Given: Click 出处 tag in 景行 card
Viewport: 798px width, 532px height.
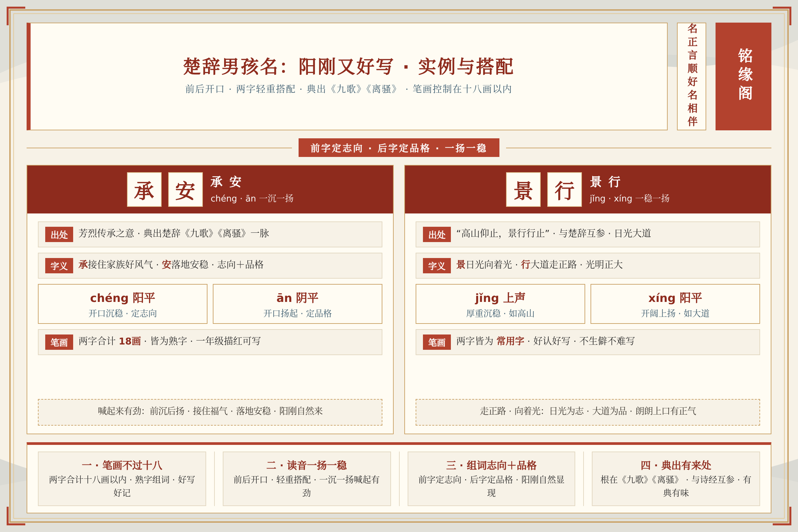Looking at the screenshot, I should click(x=437, y=234).
